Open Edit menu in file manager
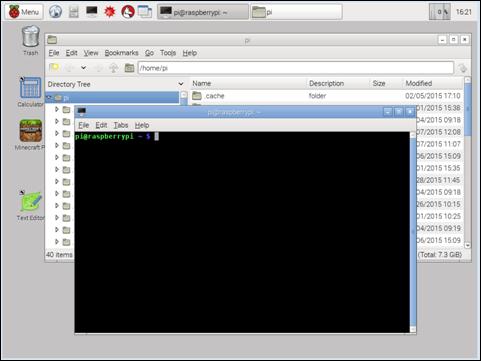Image resolution: width=481 pixels, height=361 pixels. click(71, 53)
